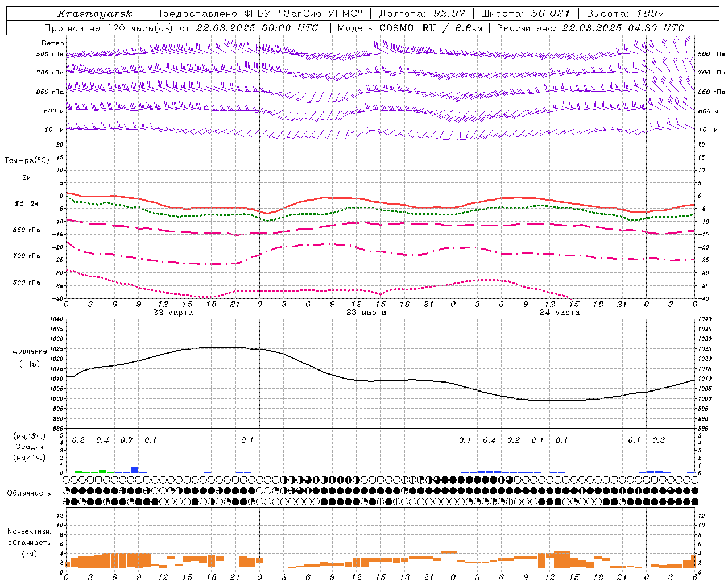Select the 'Предоставлено ФГБУ ЗапСиб УГМС' text
728x582 pixels.
pos(260,14)
